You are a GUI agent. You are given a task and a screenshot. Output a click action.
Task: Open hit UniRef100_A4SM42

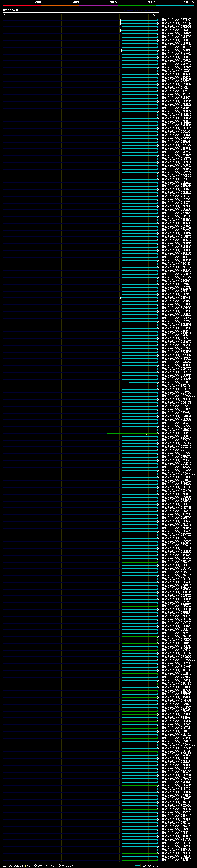pyautogui.click(x=177, y=860)
